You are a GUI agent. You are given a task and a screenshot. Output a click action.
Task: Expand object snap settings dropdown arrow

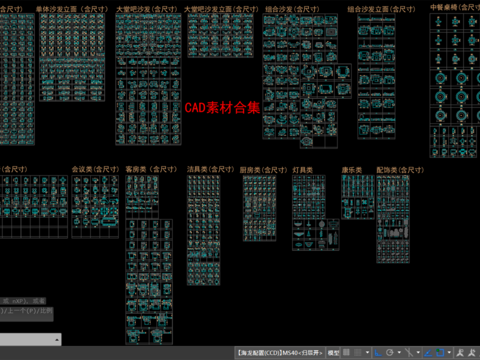click(449, 352)
